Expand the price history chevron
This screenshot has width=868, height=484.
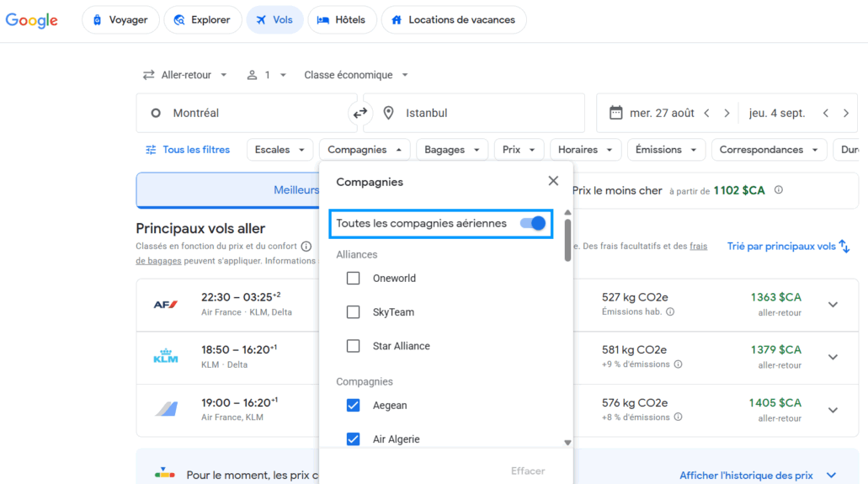pyautogui.click(x=831, y=475)
